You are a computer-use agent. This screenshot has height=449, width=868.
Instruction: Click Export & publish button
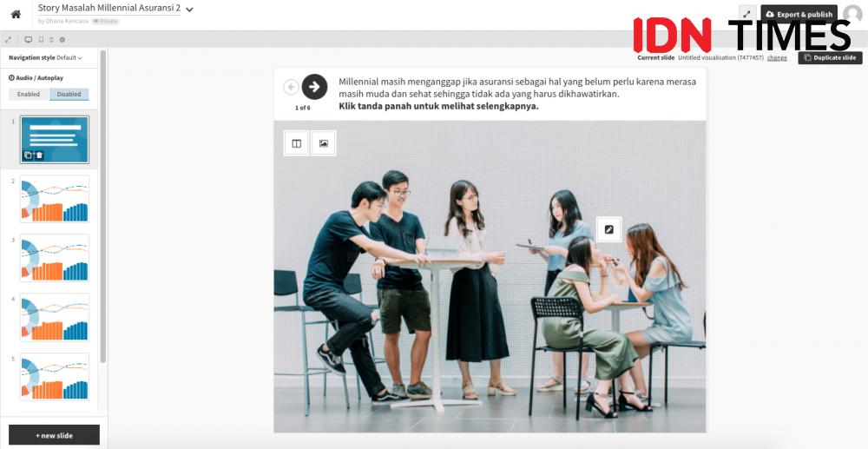tap(799, 15)
